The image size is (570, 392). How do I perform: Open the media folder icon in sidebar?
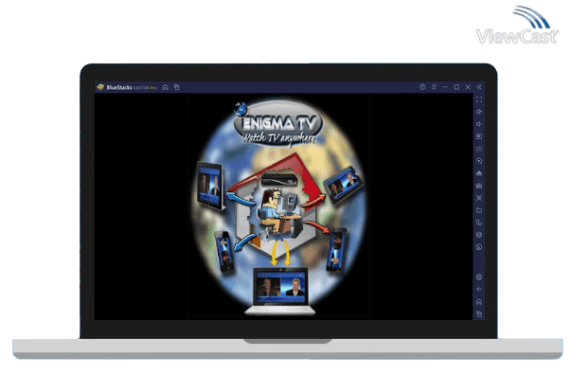(479, 210)
